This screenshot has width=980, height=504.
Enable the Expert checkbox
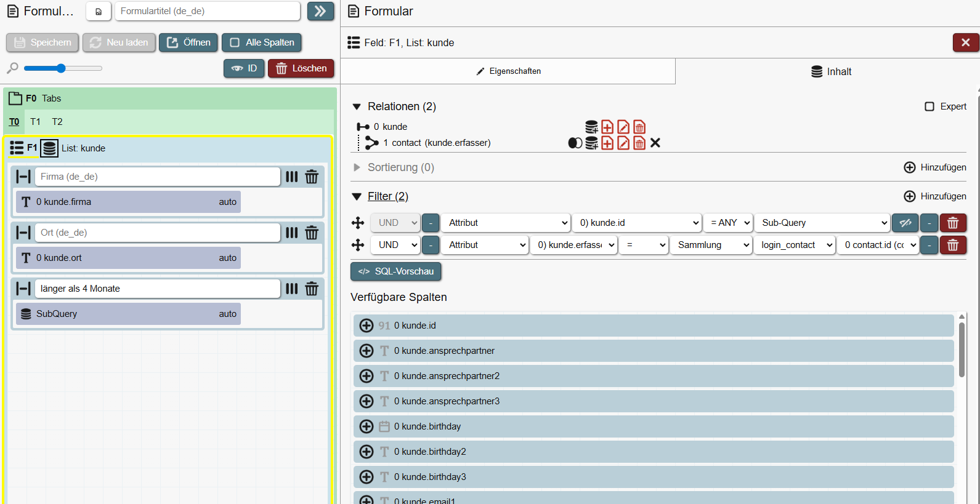[929, 106]
